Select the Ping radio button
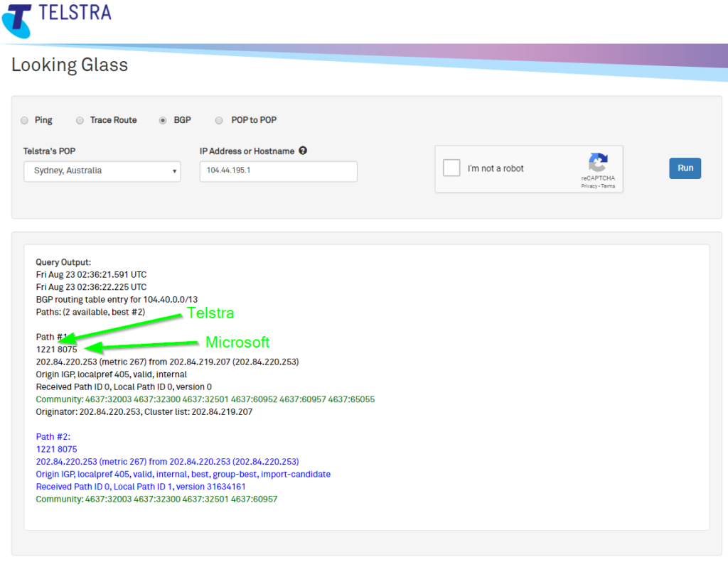Viewport: 728px width, 562px height. (25, 121)
